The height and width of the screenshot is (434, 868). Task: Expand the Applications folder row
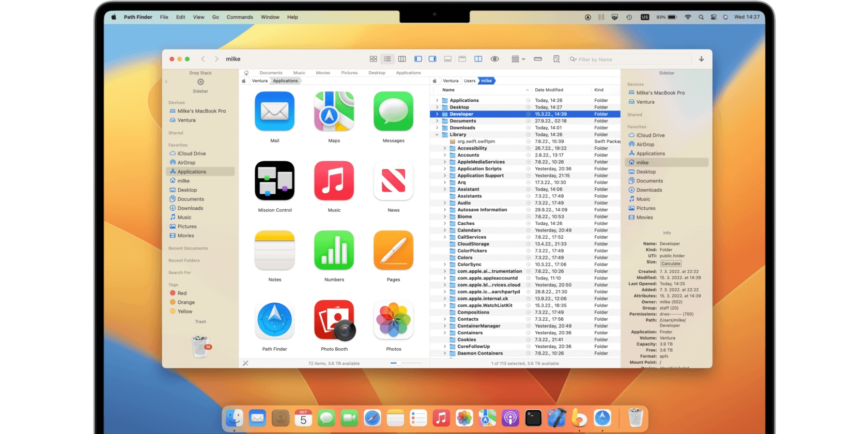(437, 100)
